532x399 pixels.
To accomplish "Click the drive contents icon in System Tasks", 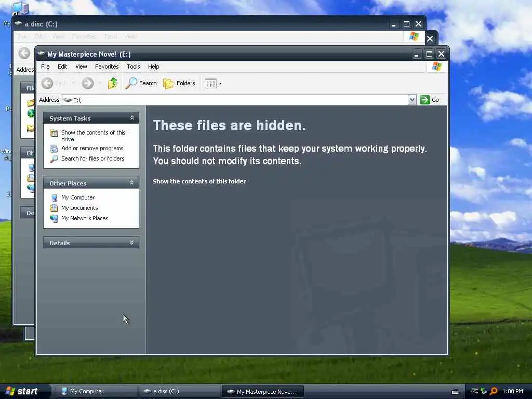I will [54, 132].
